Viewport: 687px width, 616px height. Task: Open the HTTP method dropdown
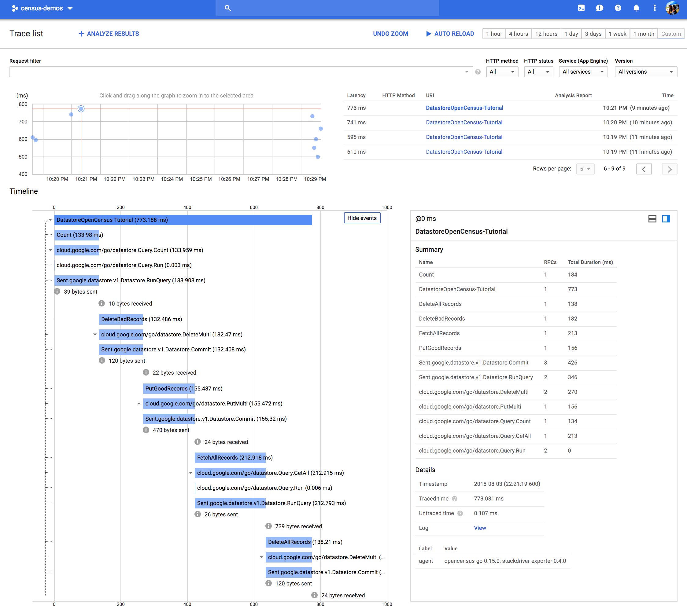pyautogui.click(x=502, y=72)
